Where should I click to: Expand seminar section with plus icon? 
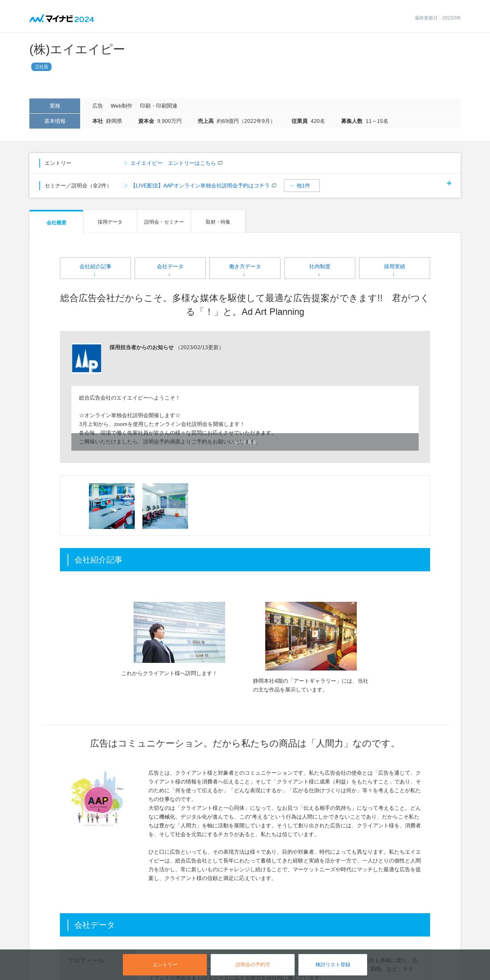coord(449,183)
